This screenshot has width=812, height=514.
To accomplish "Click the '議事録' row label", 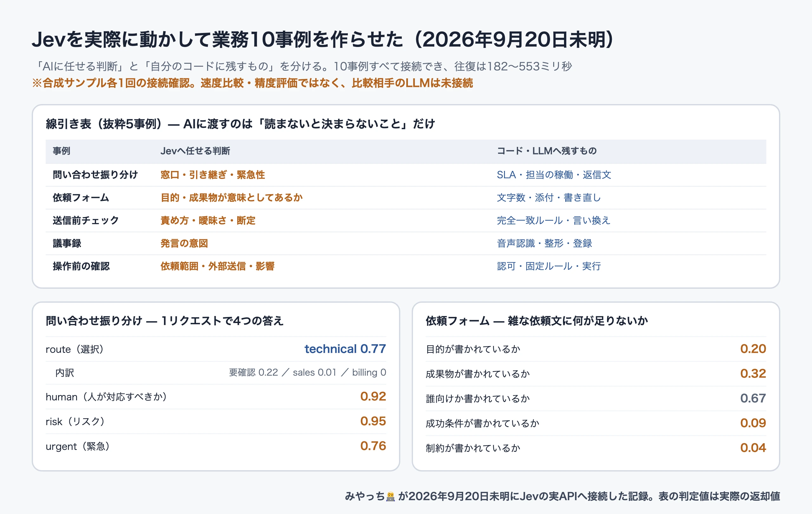I will [67, 243].
